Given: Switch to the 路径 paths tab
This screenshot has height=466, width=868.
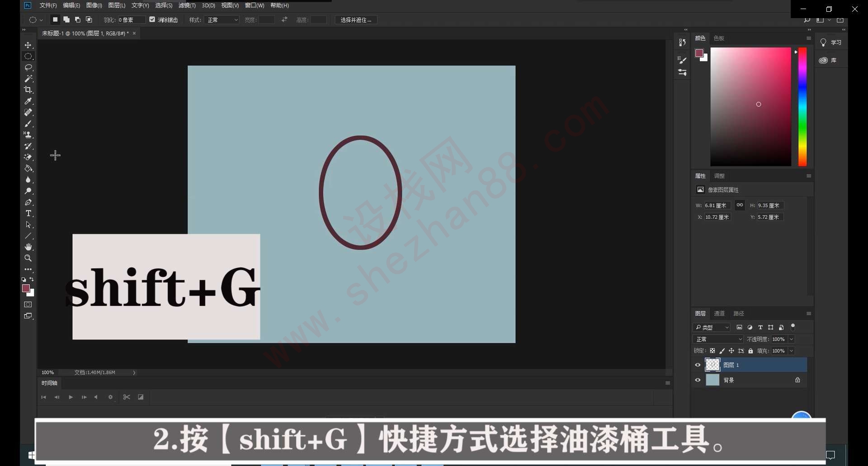Looking at the screenshot, I should click(x=739, y=313).
